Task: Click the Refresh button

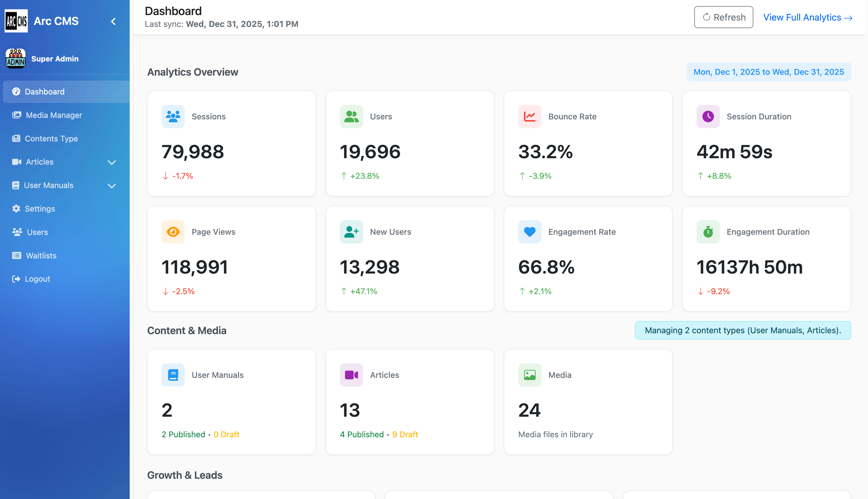Action: click(723, 17)
